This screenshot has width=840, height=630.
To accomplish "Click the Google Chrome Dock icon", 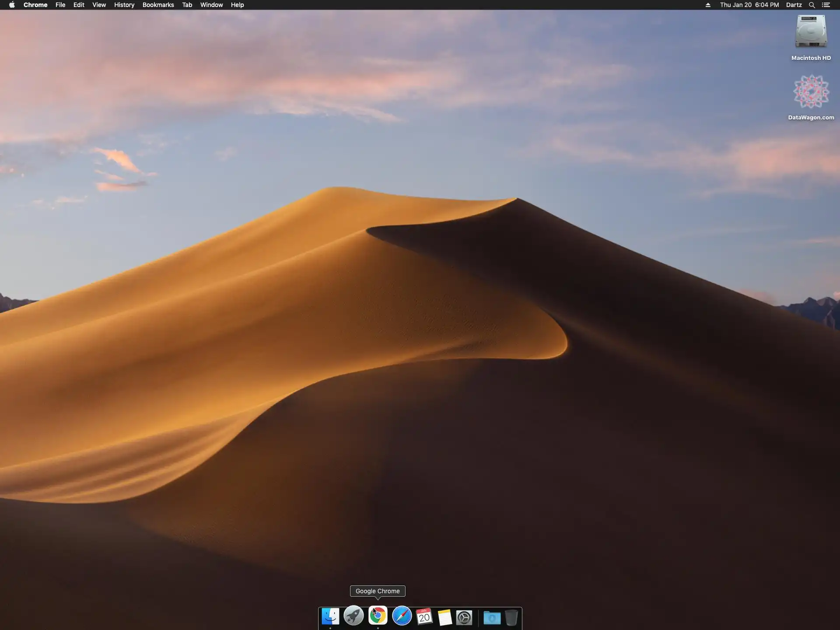I will 378,616.
